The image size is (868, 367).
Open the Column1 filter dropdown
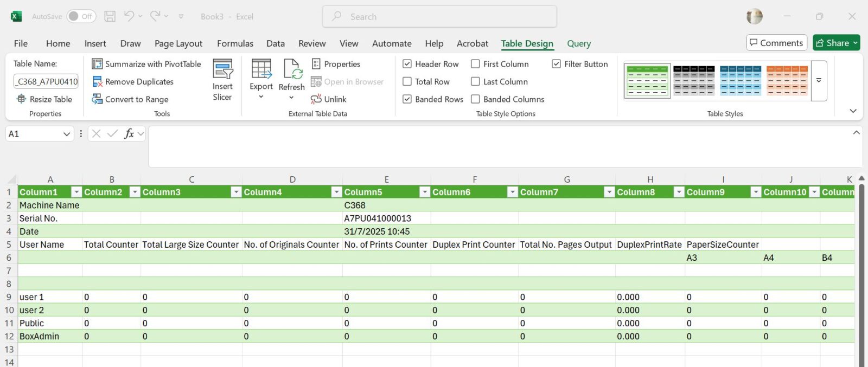click(76, 192)
